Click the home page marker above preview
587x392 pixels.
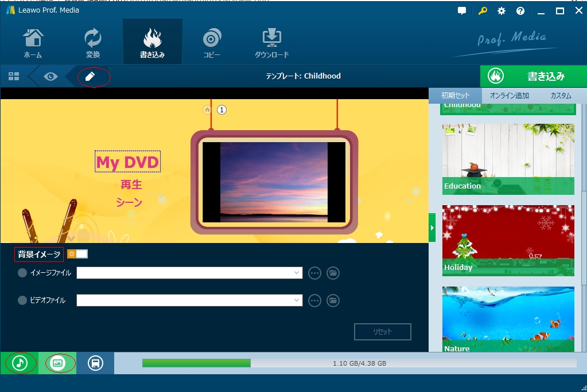tap(207, 109)
